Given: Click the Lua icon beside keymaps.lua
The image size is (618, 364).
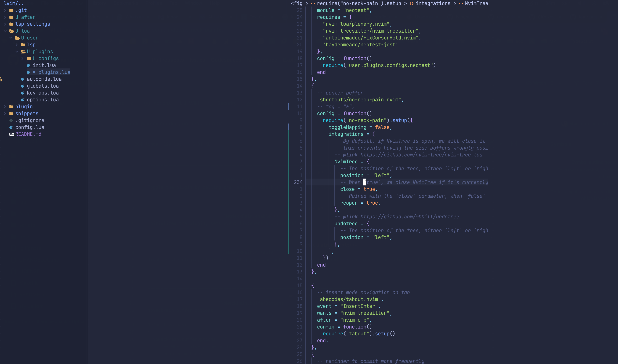Looking at the screenshot, I should pyautogui.click(x=23, y=93).
